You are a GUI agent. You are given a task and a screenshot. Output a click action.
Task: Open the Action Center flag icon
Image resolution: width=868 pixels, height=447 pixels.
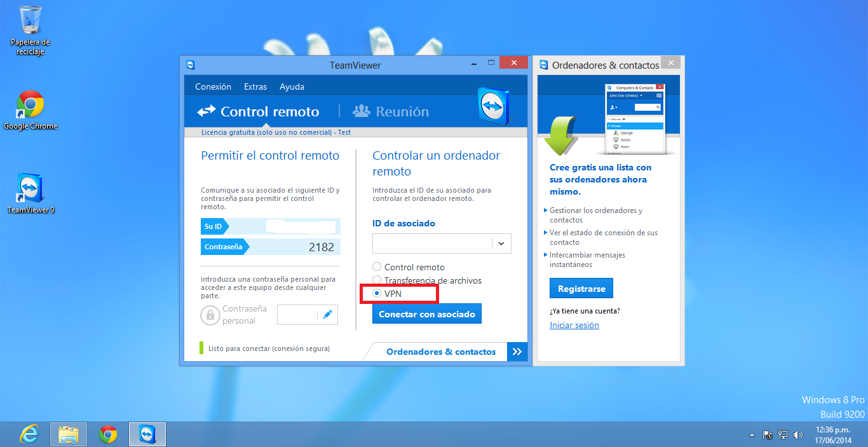pos(768,436)
